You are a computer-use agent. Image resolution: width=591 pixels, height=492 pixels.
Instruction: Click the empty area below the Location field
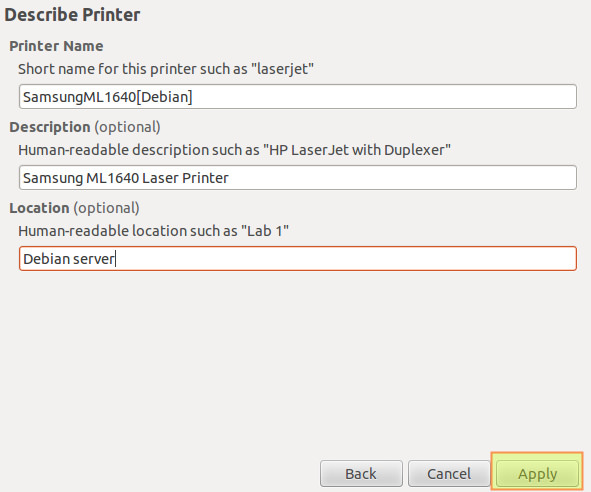[x=296, y=362]
